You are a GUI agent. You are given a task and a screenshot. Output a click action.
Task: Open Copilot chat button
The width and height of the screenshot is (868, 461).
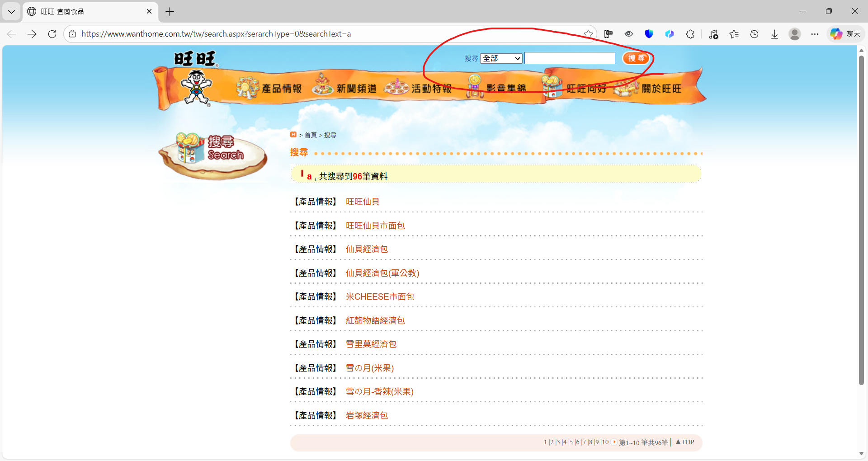(845, 34)
